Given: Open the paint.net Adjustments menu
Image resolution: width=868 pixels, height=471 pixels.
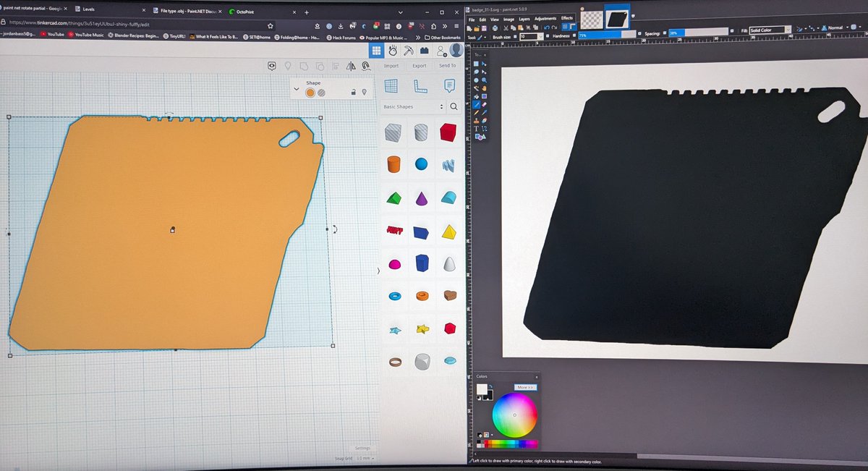Looking at the screenshot, I should tap(545, 19).
